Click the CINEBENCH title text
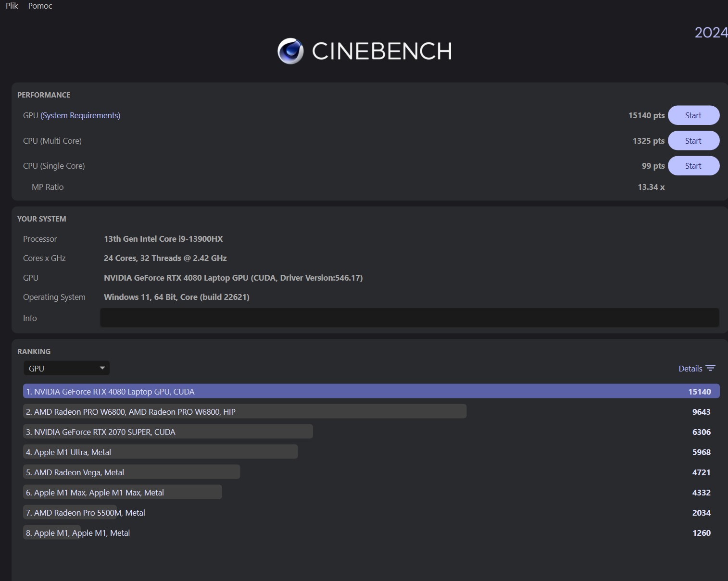Viewport: 728px width, 581px height. coord(382,51)
